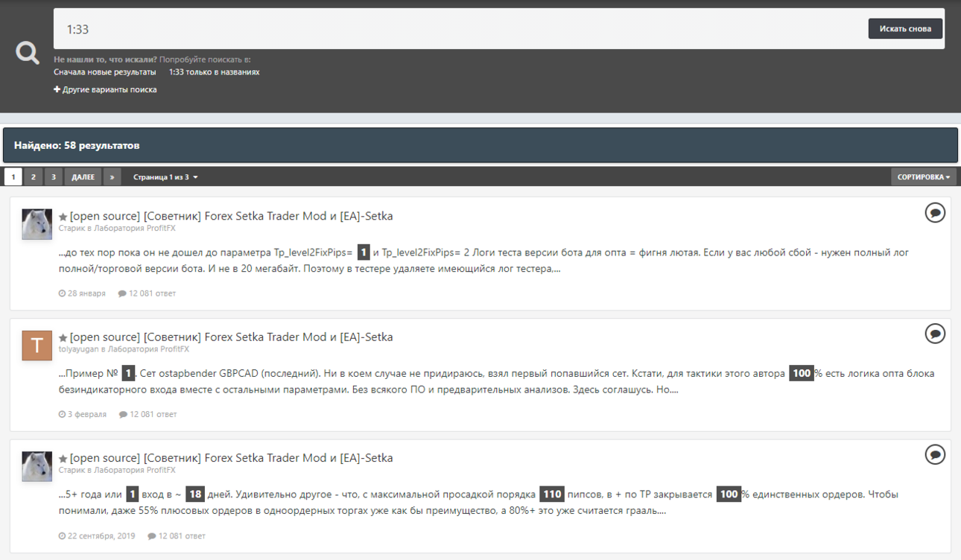
Task: Click the clock icon beside 22 сентября, 2019
Action: (62, 536)
